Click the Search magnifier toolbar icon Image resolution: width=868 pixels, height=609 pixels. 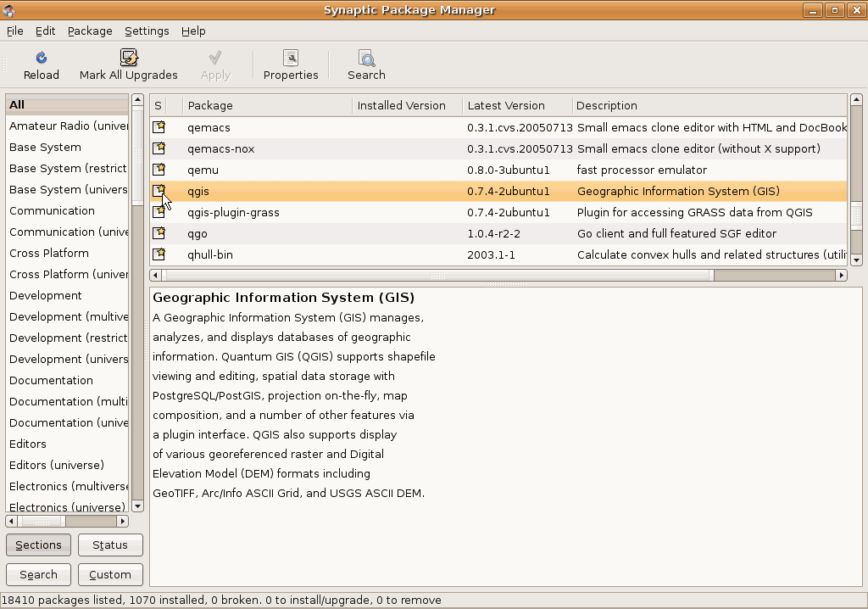tap(366, 58)
